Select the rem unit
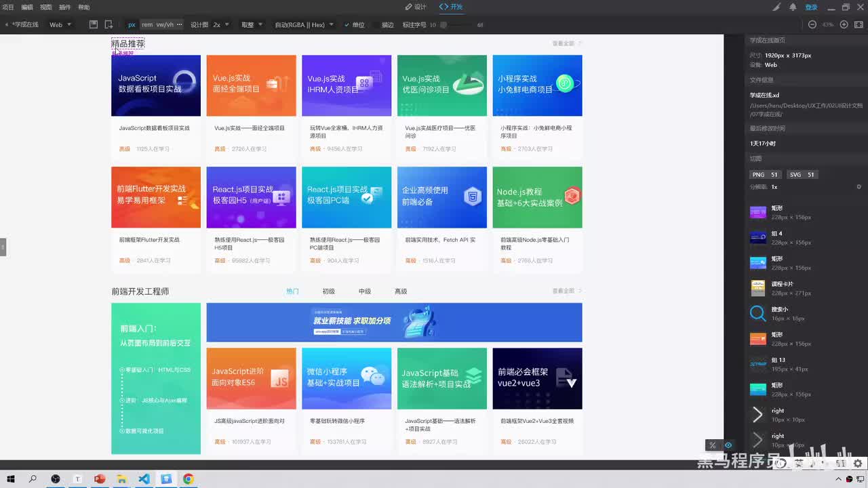The height and width of the screenshot is (488, 868). point(147,25)
